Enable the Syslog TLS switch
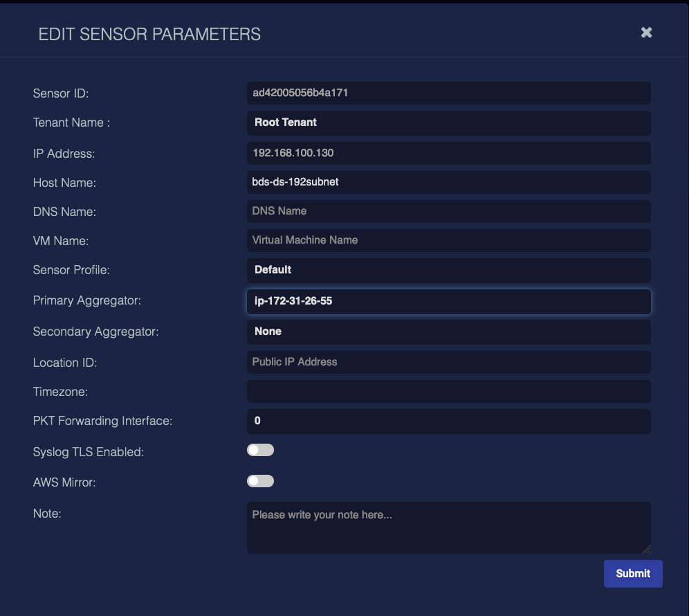This screenshot has width=689, height=616. [x=260, y=450]
